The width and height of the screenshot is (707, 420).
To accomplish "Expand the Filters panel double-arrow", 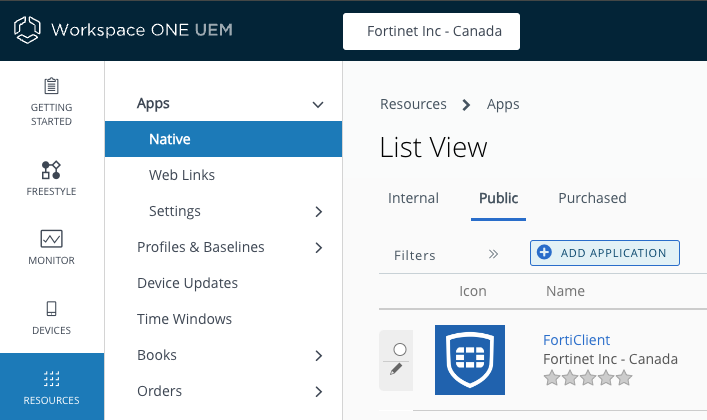I will (x=493, y=254).
